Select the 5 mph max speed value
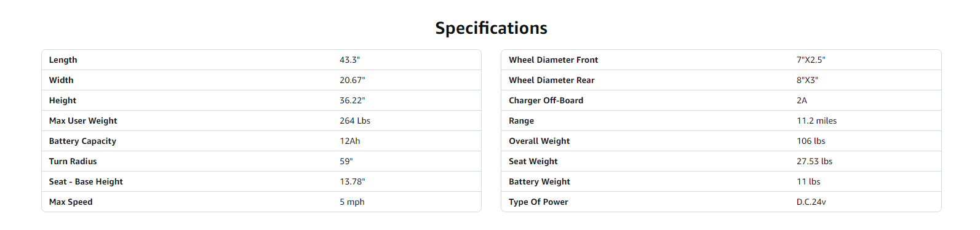 [x=352, y=202]
